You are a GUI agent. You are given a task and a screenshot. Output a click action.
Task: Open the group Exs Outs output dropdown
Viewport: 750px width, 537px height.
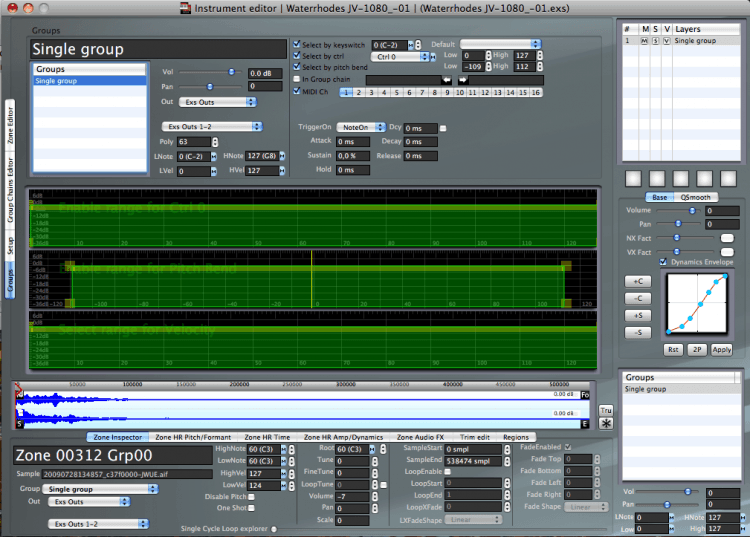pyautogui.click(x=218, y=102)
